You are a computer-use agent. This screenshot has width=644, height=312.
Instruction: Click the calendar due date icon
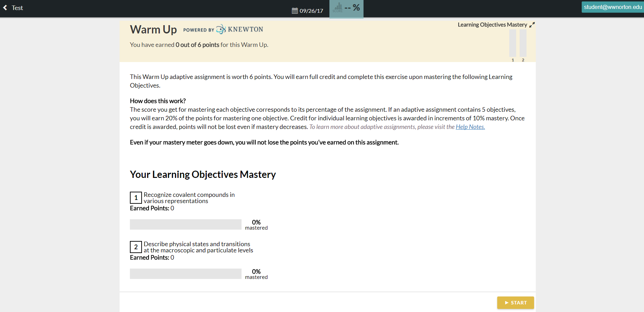[295, 11]
